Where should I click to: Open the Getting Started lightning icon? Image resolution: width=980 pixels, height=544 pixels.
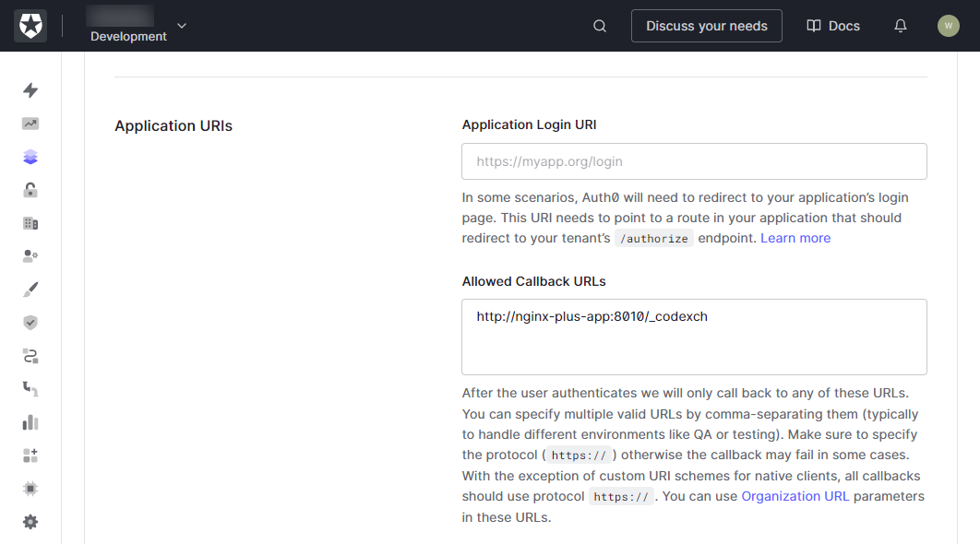[30, 90]
